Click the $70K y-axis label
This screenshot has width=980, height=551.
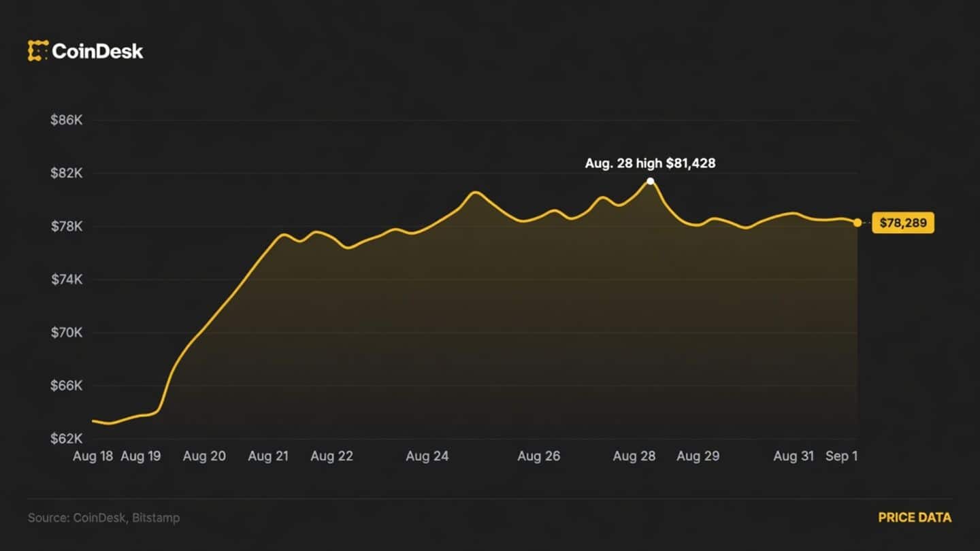(x=66, y=333)
